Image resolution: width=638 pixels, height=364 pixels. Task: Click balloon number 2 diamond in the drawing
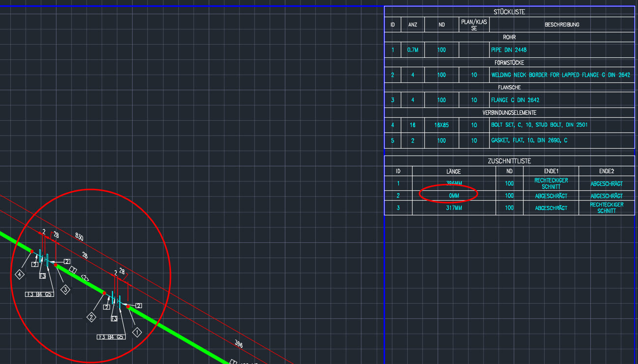pos(91,317)
